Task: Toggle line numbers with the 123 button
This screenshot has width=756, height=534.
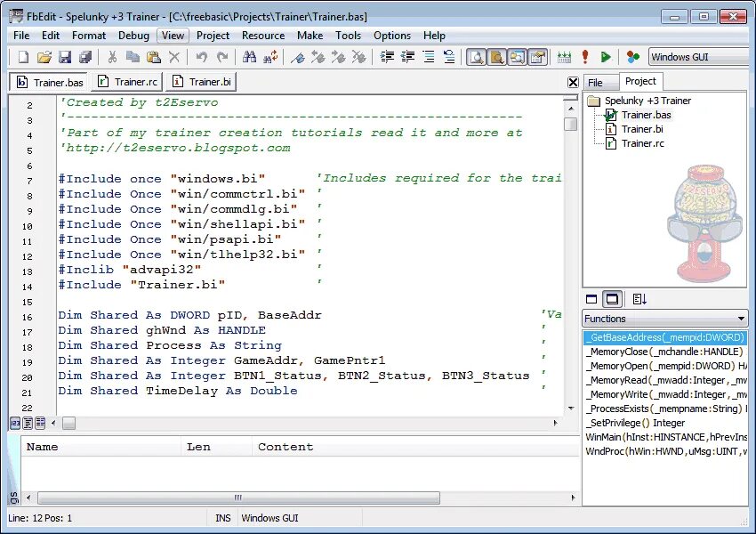Action: point(15,424)
